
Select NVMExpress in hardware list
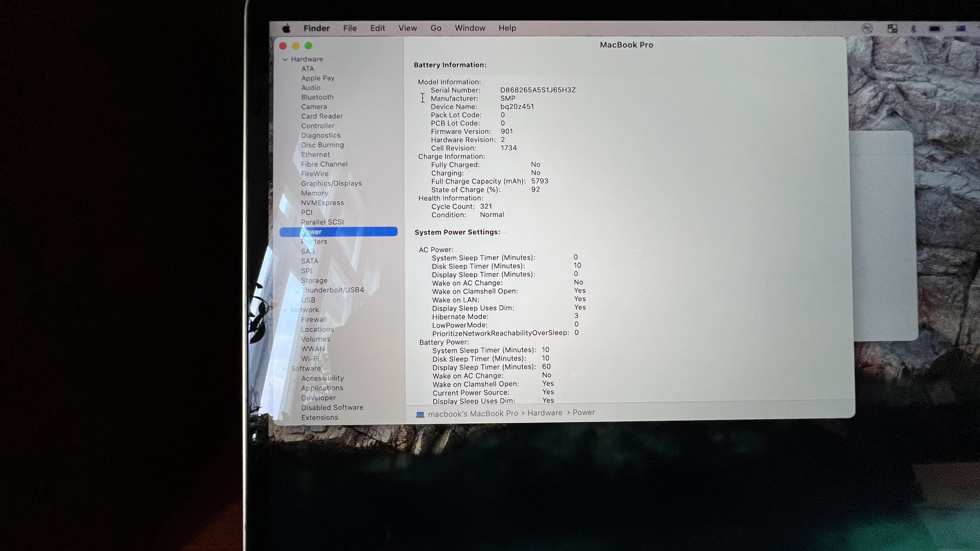[x=322, y=203]
